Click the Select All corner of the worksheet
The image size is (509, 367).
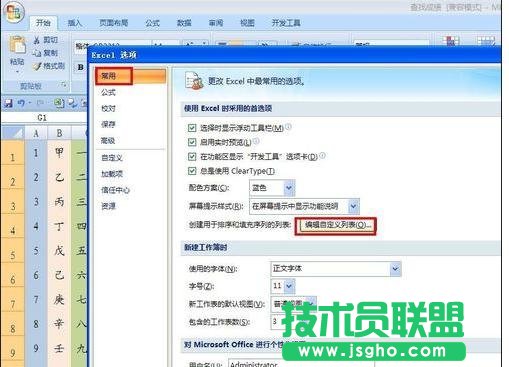[x=13, y=133]
